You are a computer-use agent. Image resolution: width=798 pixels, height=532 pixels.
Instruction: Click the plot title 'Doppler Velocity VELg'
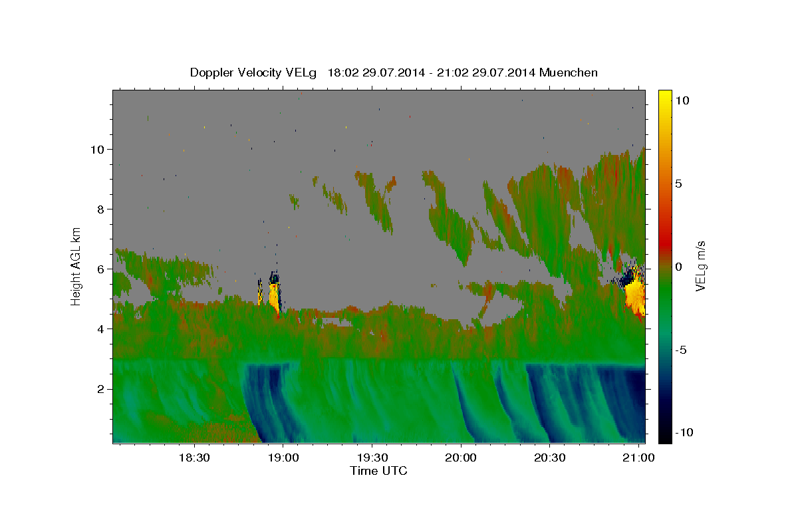255,72
